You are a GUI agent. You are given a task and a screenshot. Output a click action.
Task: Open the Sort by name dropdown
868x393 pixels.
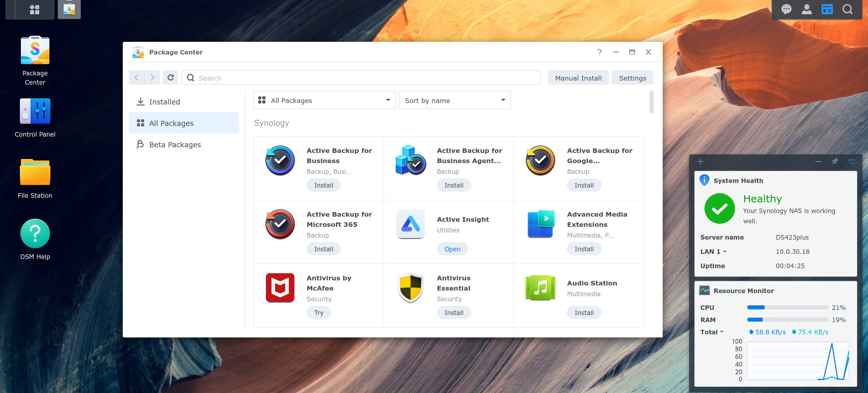(x=454, y=100)
